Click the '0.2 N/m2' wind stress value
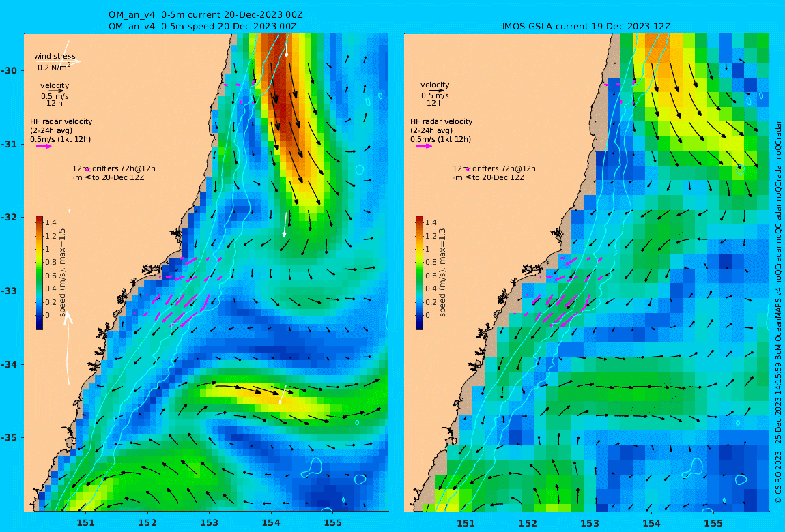 point(53,67)
